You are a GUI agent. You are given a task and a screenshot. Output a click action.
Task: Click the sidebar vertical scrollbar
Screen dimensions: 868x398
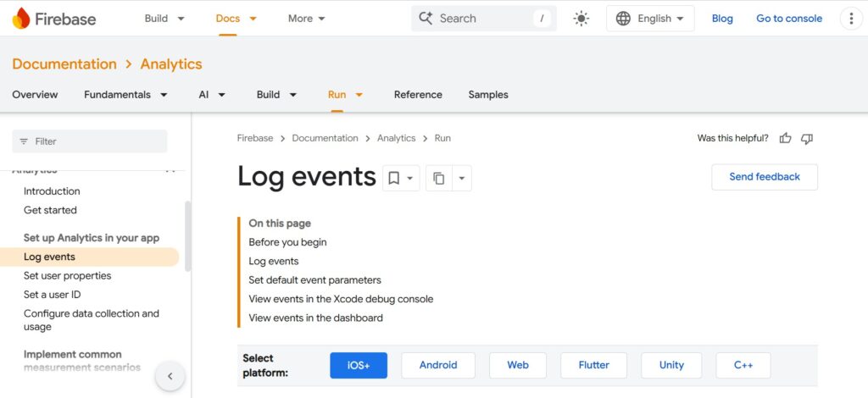187,236
